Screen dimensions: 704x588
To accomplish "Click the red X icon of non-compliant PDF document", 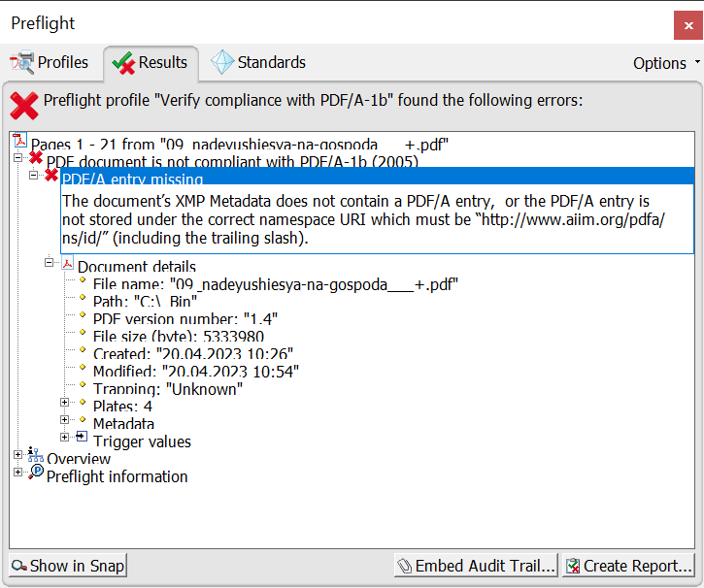I will click(36, 157).
